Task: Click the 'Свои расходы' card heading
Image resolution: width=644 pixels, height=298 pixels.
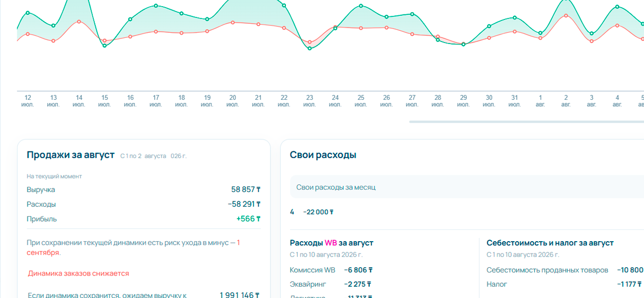Action: 323,155
